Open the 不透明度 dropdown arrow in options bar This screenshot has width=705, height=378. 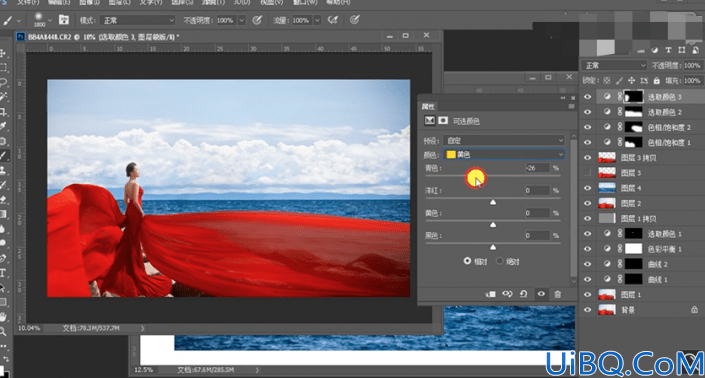click(x=242, y=20)
